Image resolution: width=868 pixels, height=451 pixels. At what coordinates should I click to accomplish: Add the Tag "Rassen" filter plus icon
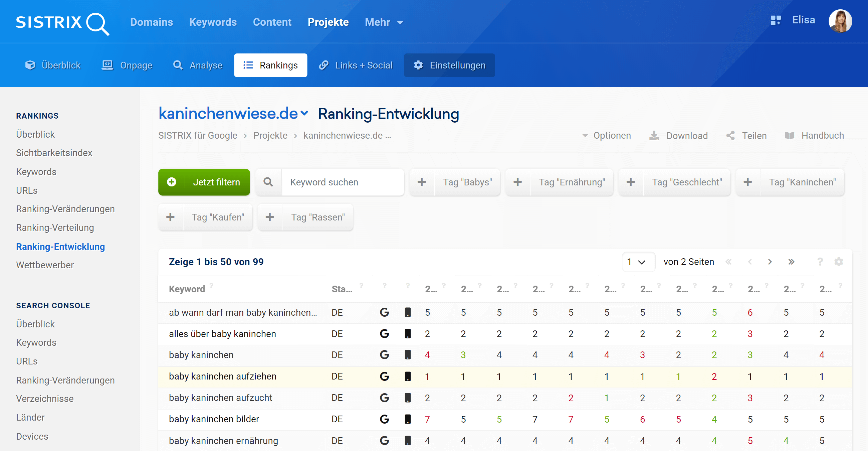click(269, 217)
